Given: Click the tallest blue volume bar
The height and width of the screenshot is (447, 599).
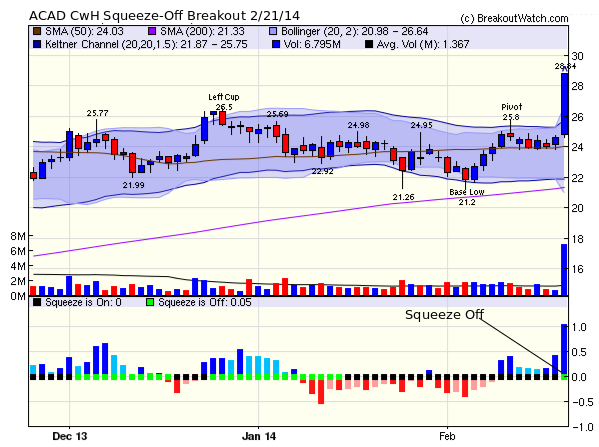Looking at the screenshot, I should click(564, 270).
